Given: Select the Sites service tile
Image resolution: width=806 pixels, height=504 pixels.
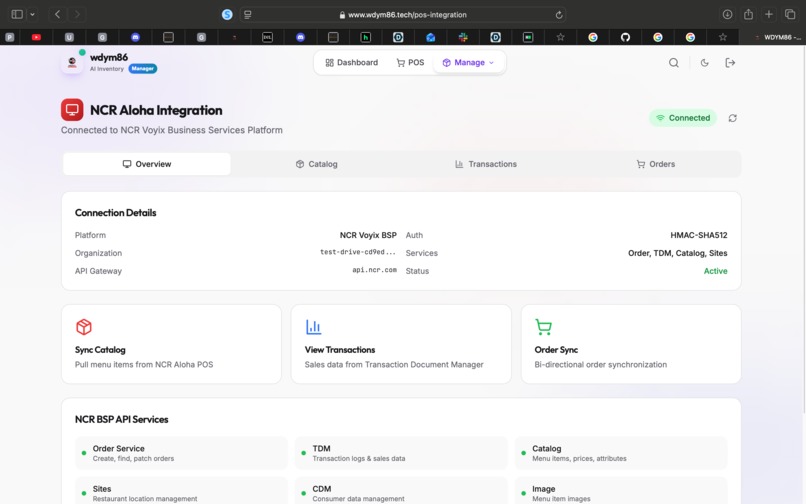Looking at the screenshot, I should point(181,491).
